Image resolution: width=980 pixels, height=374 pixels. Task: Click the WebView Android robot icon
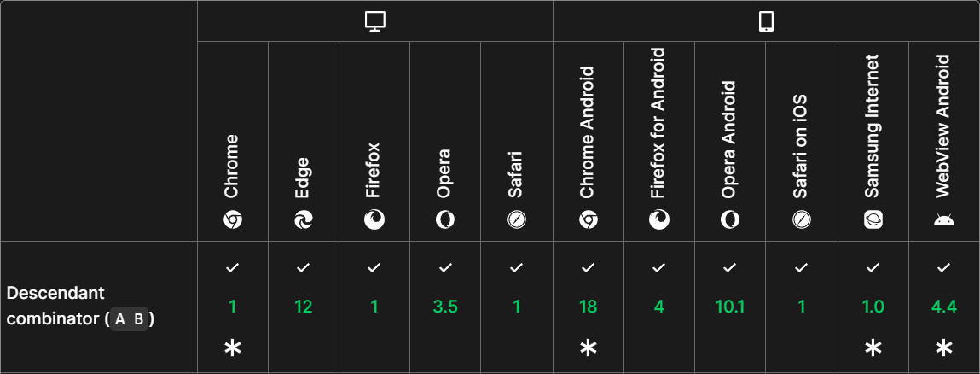(x=943, y=220)
